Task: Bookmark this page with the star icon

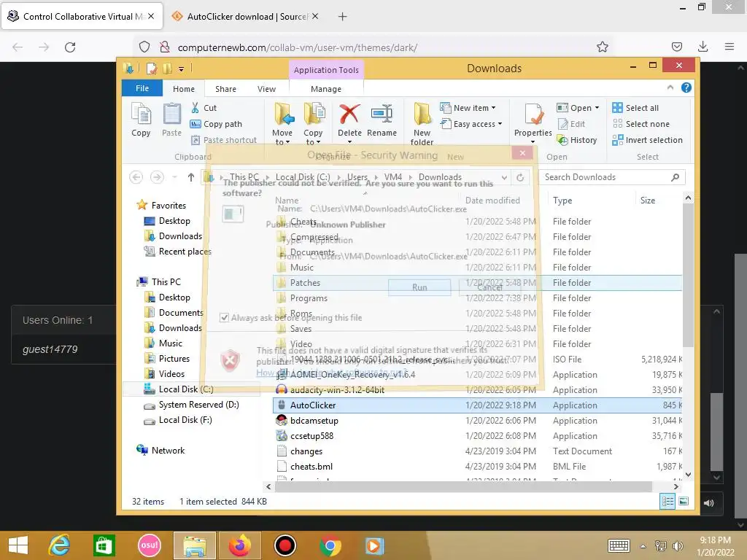Action: [602, 47]
